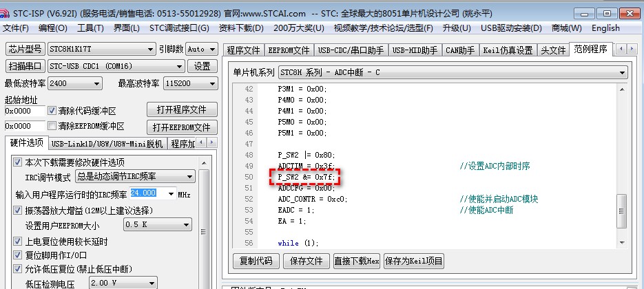
Task: Toggle 上电复位使用较长延时 checkbox
Action: pos(18,242)
